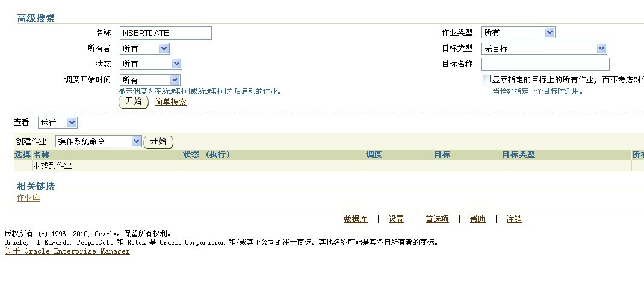Open the 设置 footer link
The height and width of the screenshot is (286, 644).
point(397,219)
